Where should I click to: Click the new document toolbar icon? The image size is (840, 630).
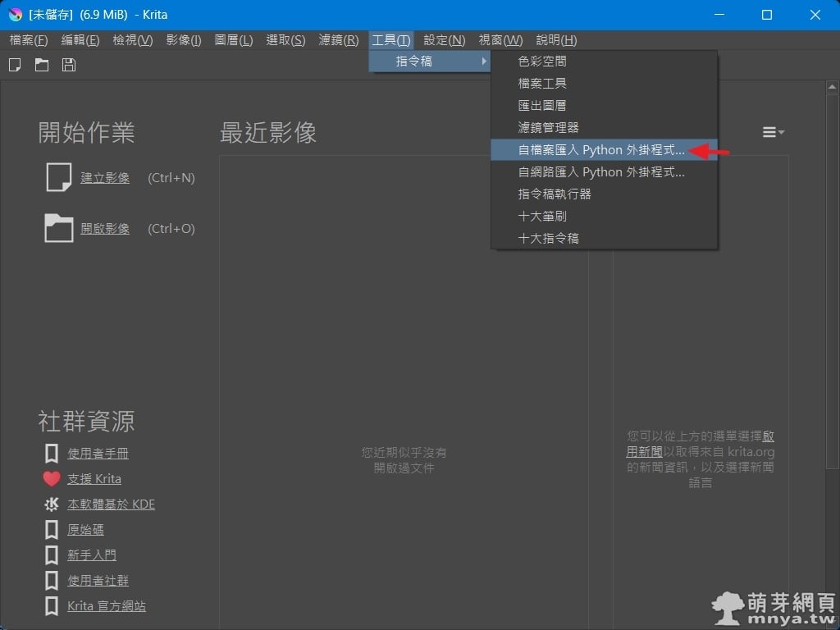15,65
